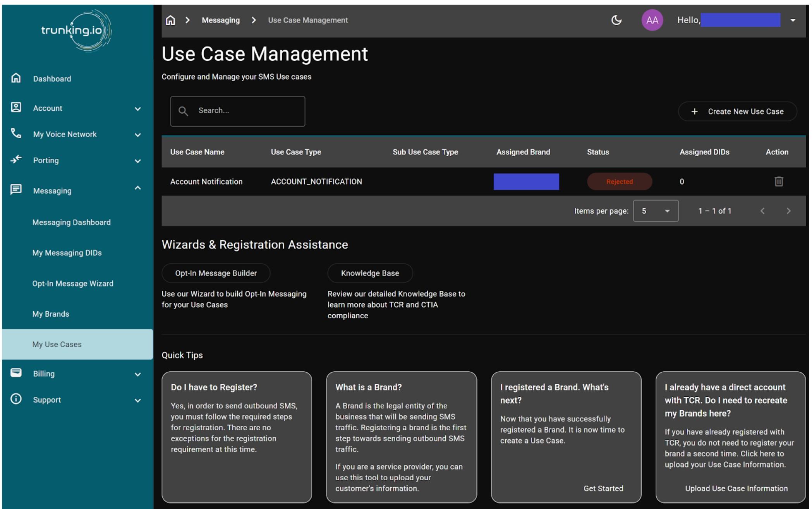
Task: Click the Rejected status badge
Action: point(619,182)
